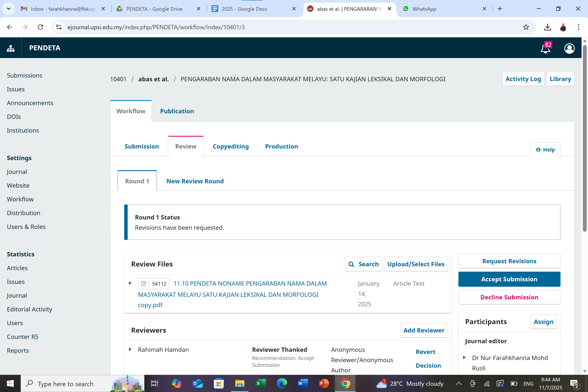Open the Copyediting stage tab

231,146
